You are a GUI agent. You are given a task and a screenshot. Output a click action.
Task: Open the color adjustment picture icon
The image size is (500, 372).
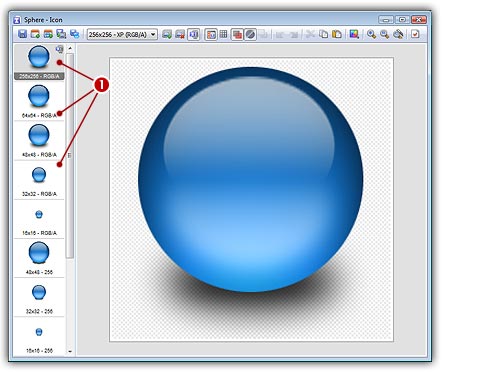[x=354, y=34]
